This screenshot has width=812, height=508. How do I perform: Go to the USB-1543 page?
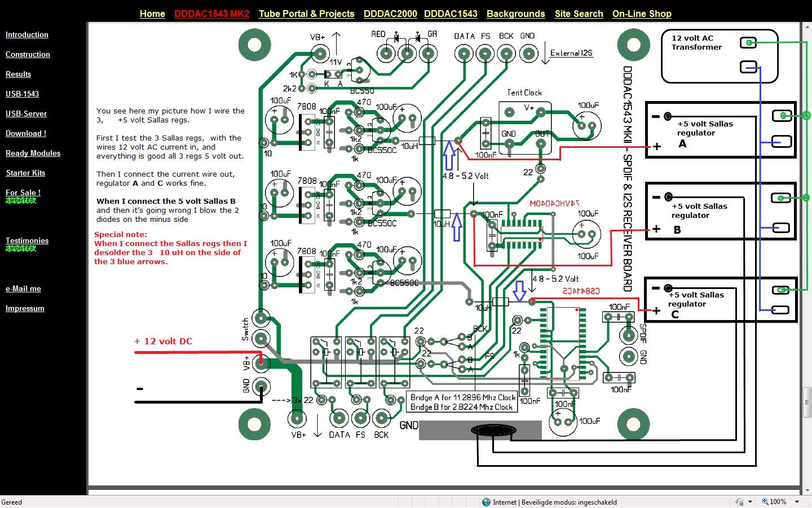(22, 94)
